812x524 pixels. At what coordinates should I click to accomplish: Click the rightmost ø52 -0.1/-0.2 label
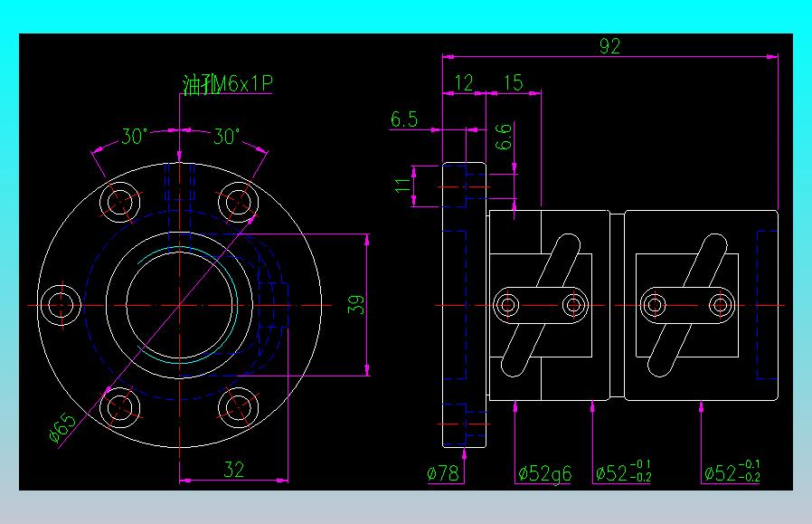pos(732,472)
